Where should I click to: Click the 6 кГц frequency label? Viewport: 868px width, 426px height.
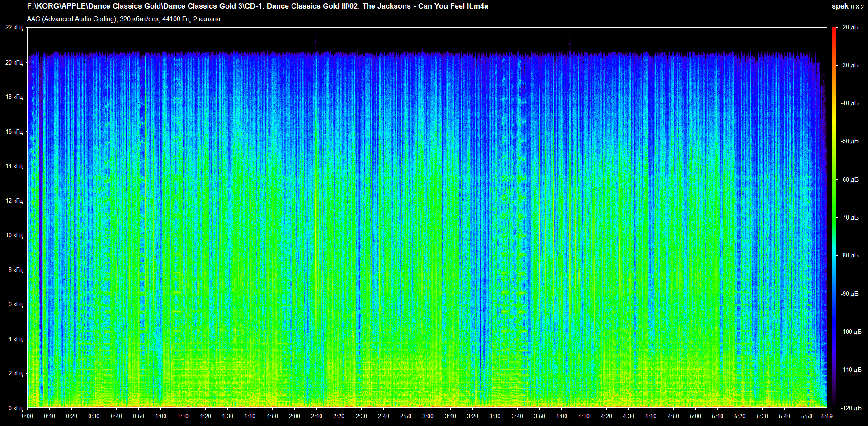16,304
